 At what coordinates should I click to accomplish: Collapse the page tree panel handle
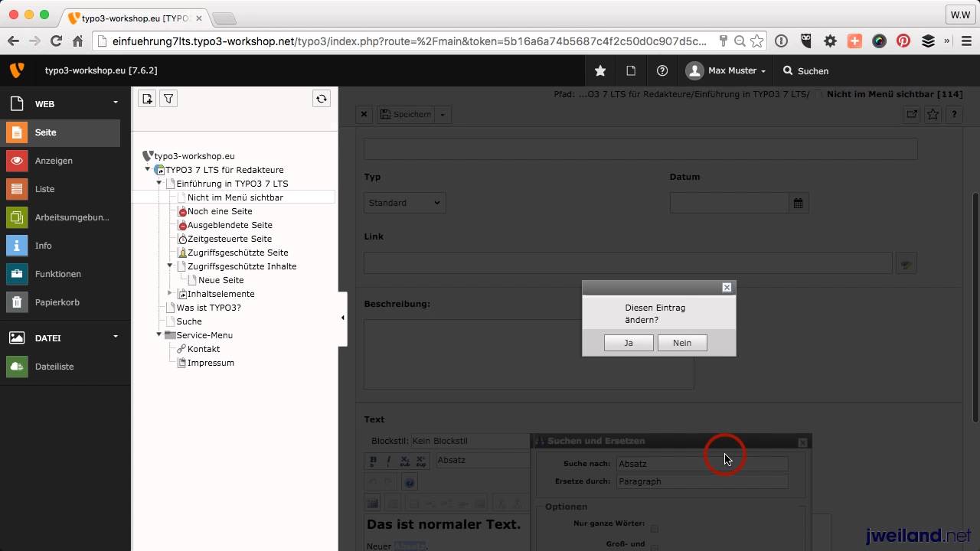click(x=342, y=318)
